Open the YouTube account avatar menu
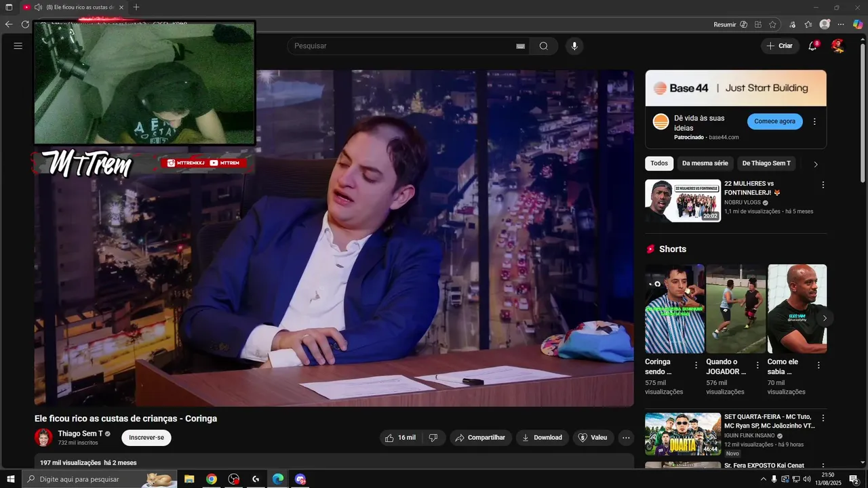This screenshot has width=868, height=488. pyautogui.click(x=837, y=45)
